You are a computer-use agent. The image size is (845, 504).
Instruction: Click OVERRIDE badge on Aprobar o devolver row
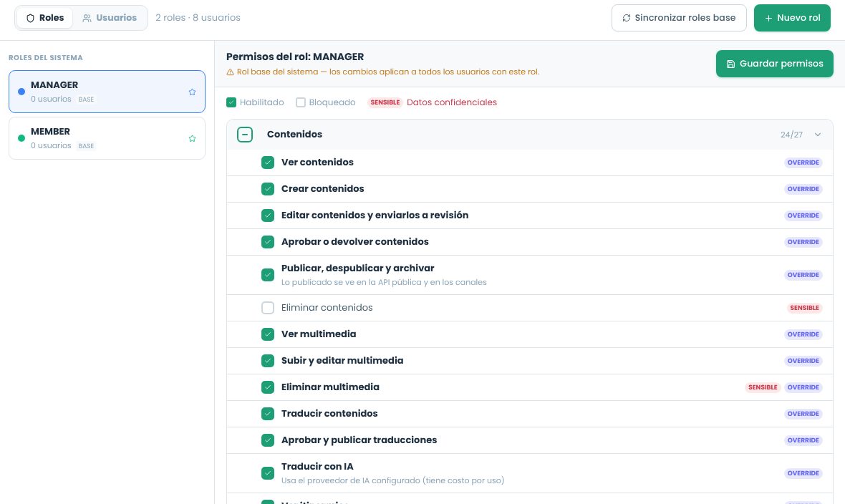(803, 241)
